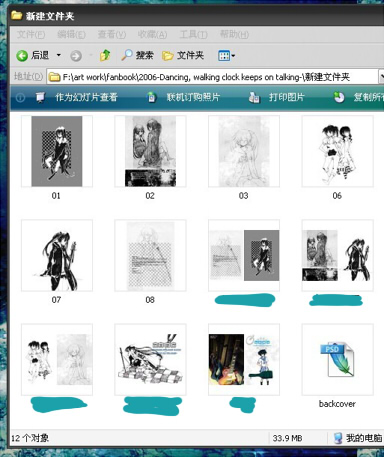Screen dimensions: 384x457
Task: Click the info circle icon in task bar
Action: (20, 98)
